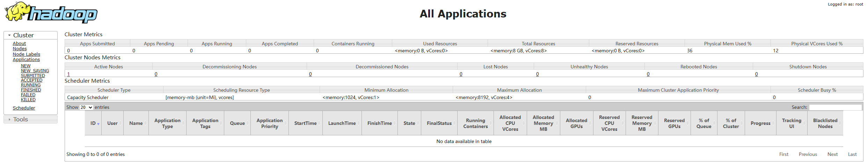
Task: Click the Next pagination button
Action: click(x=832, y=154)
